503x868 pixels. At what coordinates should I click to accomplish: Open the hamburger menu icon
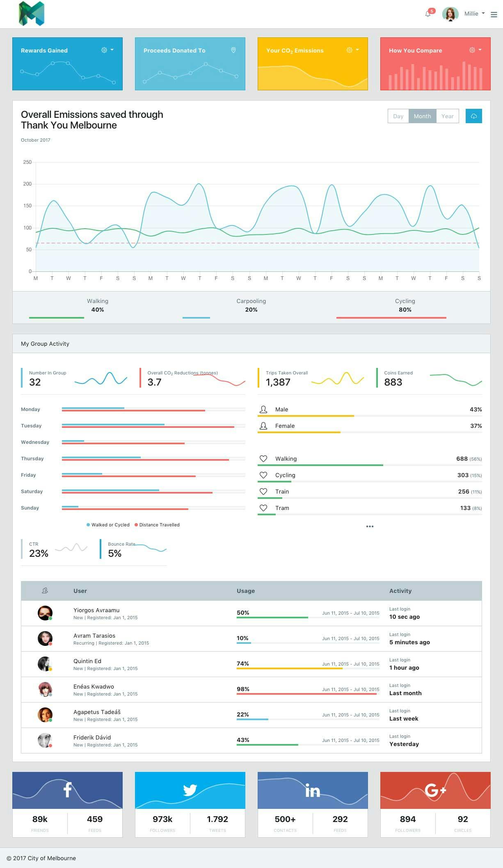click(494, 14)
